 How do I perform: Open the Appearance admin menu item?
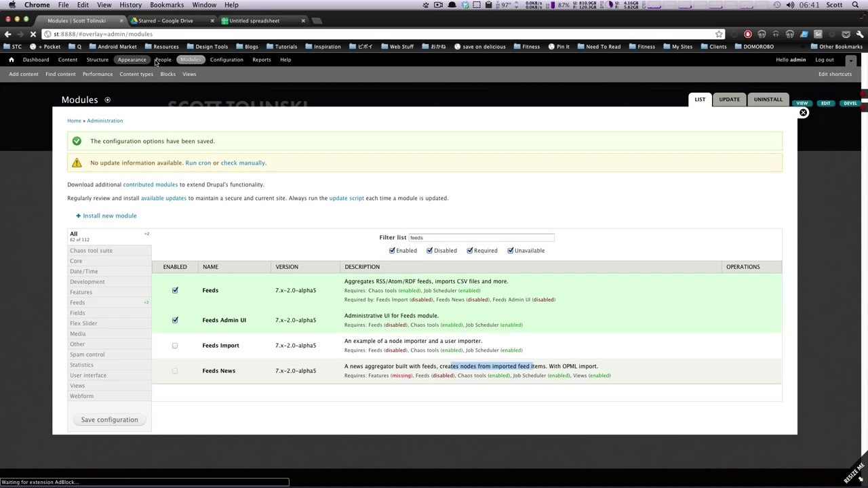pyautogui.click(x=132, y=60)
